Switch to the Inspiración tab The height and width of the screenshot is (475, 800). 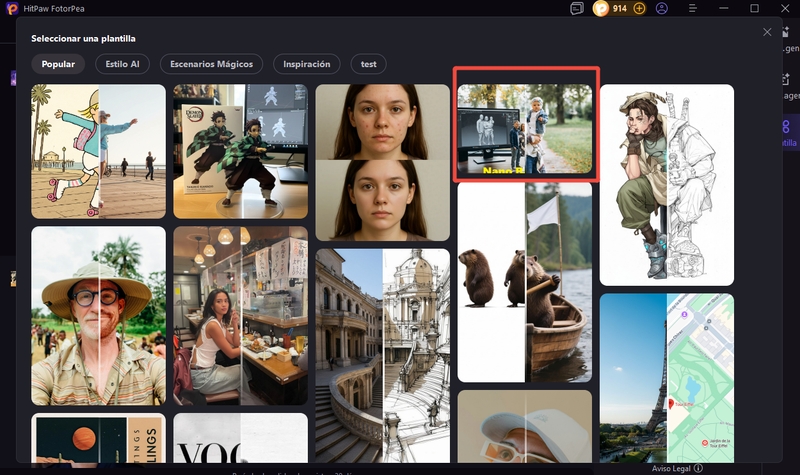[x=306, y=64]
